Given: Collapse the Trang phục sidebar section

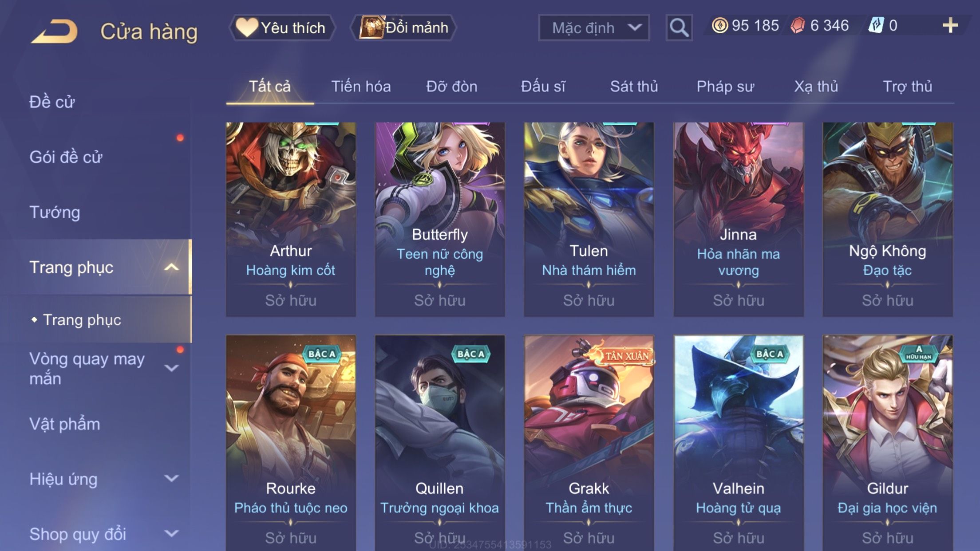Looking at the screenshot, I should [x=171, y=267].
